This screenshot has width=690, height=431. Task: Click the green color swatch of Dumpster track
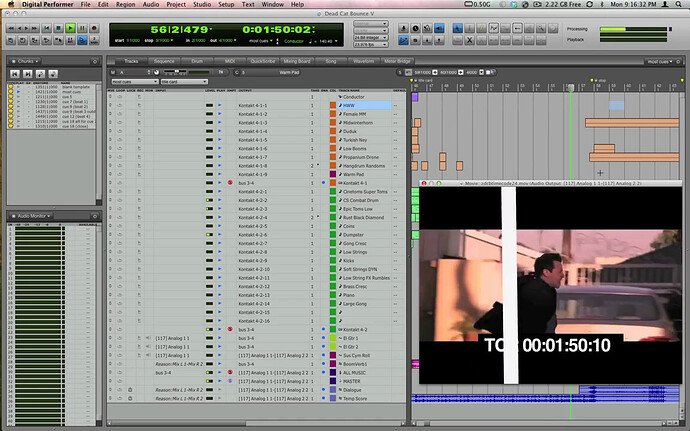pos(333,235)
